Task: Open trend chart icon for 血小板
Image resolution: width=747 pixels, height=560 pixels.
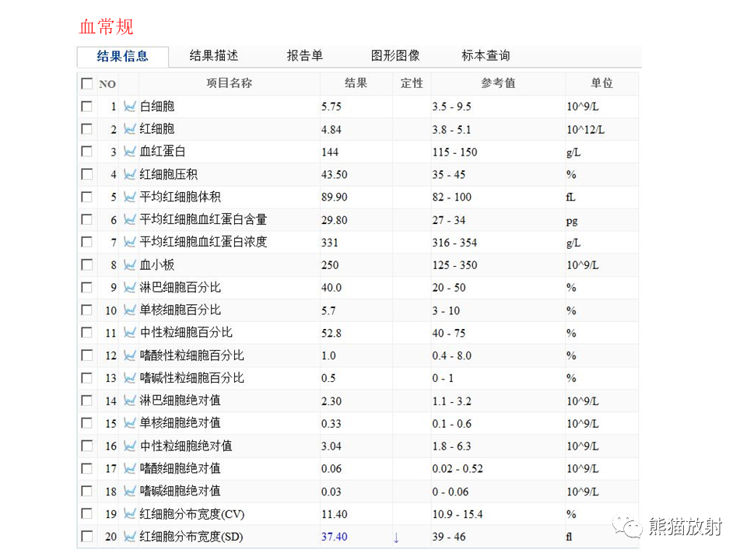Action: 130,264
